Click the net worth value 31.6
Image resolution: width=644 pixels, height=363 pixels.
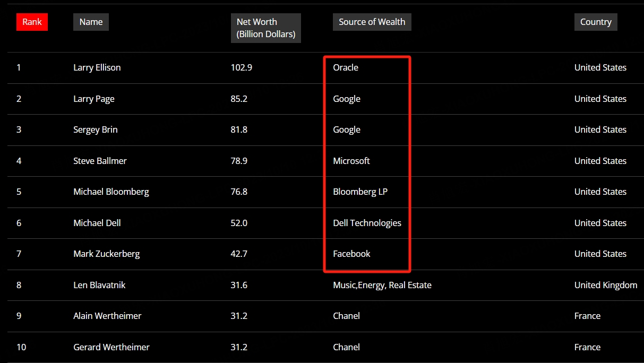click(239, 285)
